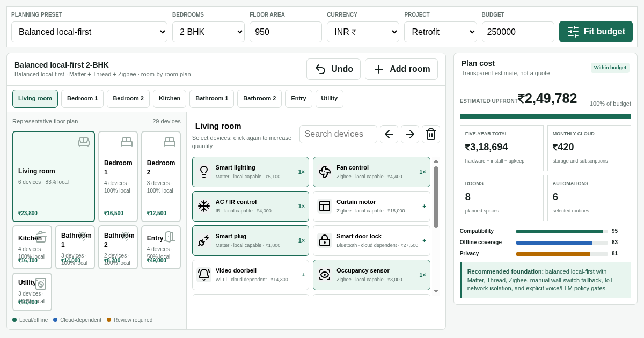Click the bed icon on Bedroom 2 card
Viewport: 644px width, 338px height.
coord(170,142)
